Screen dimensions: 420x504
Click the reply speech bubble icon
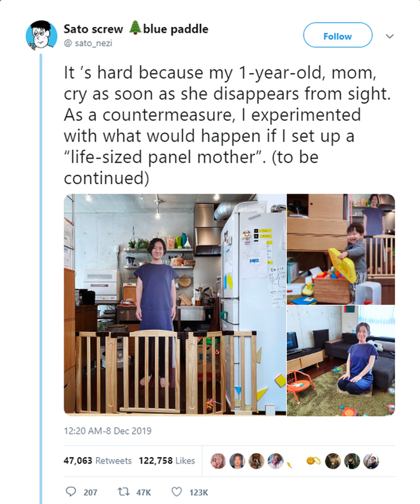click(x=72, y=492)
